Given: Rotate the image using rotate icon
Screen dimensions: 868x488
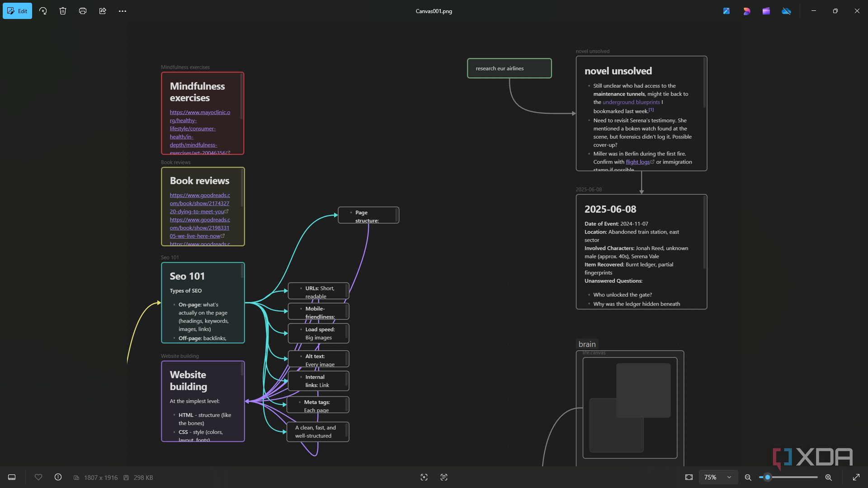Looking at the screenshot, I should (43, 11).
